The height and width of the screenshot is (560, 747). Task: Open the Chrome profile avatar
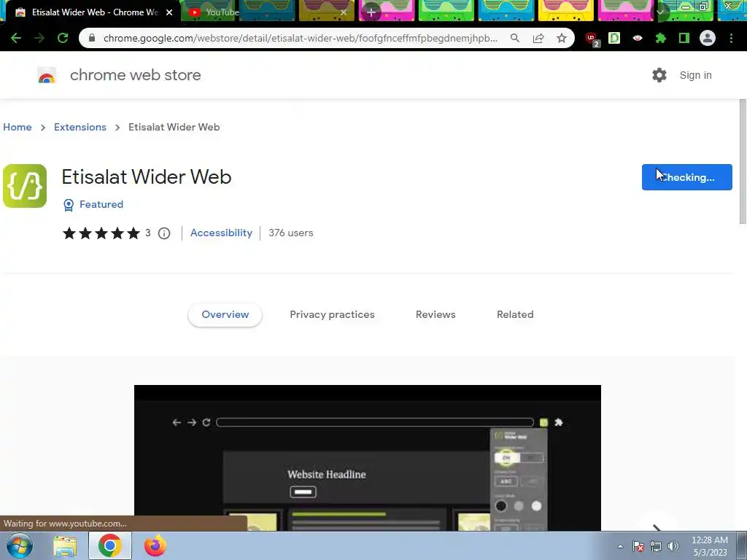pyautogui.click(x=708, y=38)
